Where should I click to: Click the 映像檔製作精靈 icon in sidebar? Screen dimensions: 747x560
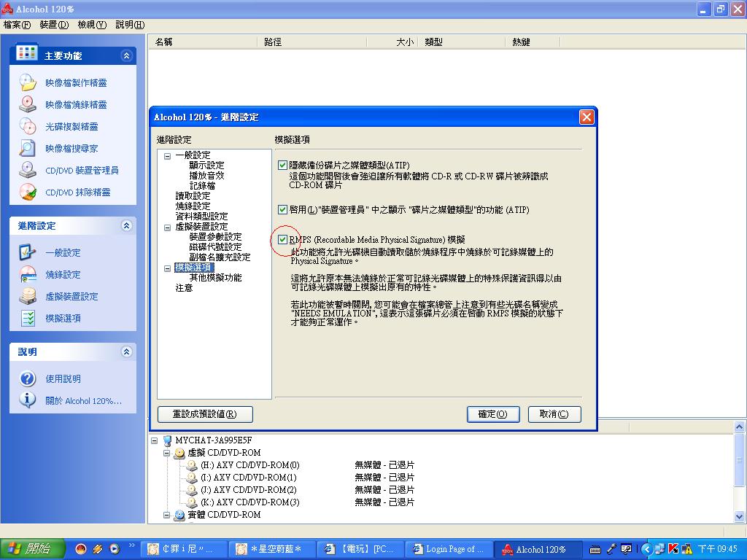coord(28,83)
